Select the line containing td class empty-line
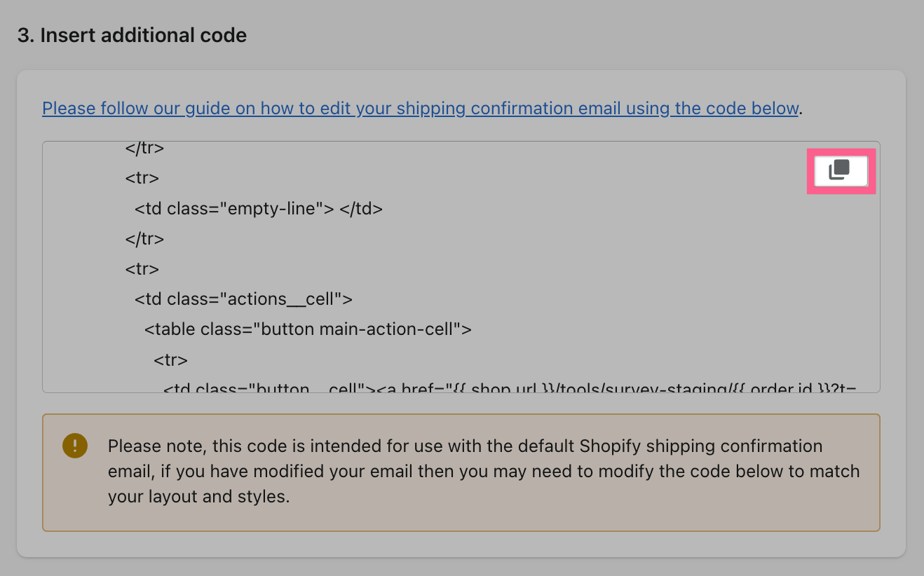Image resolution: width=924 pixels, height=576 pixels. point(257,208)
